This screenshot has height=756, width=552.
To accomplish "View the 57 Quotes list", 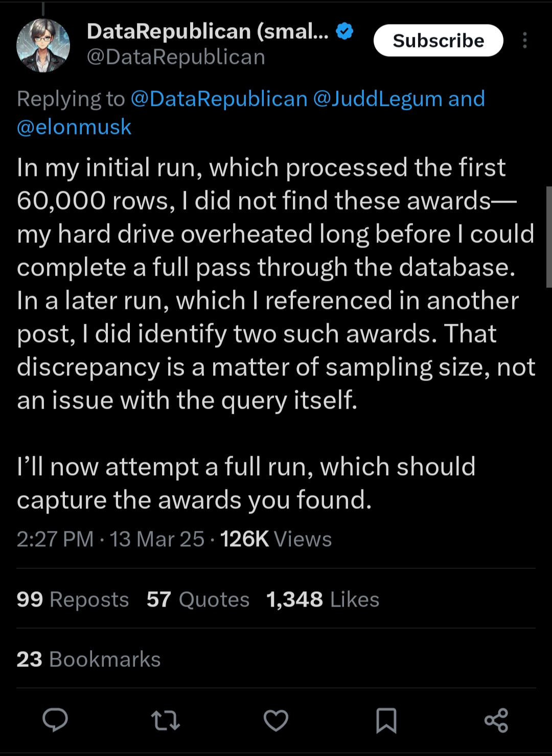I will coord(198,599).
